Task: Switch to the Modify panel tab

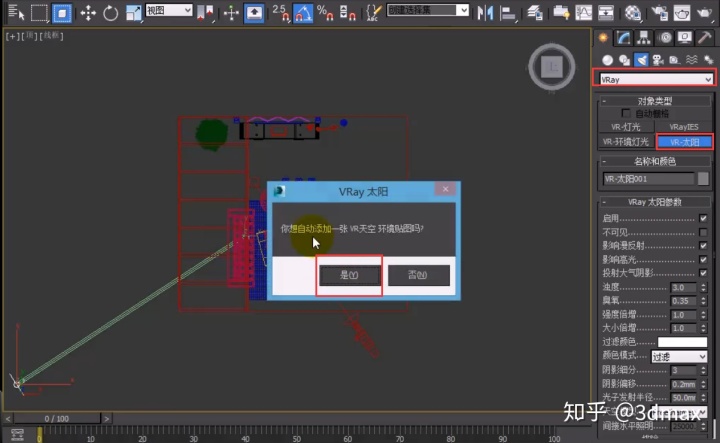Action: [623, 38]
